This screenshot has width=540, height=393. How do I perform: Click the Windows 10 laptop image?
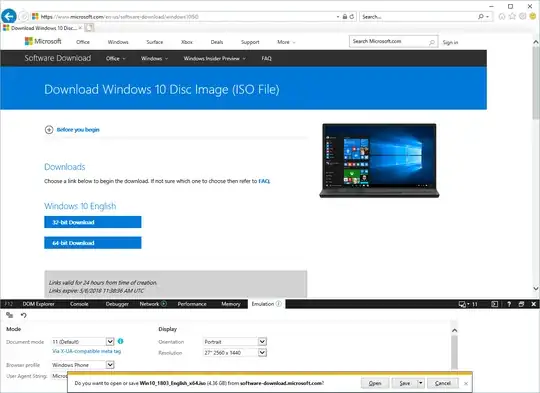coord(379,161)
